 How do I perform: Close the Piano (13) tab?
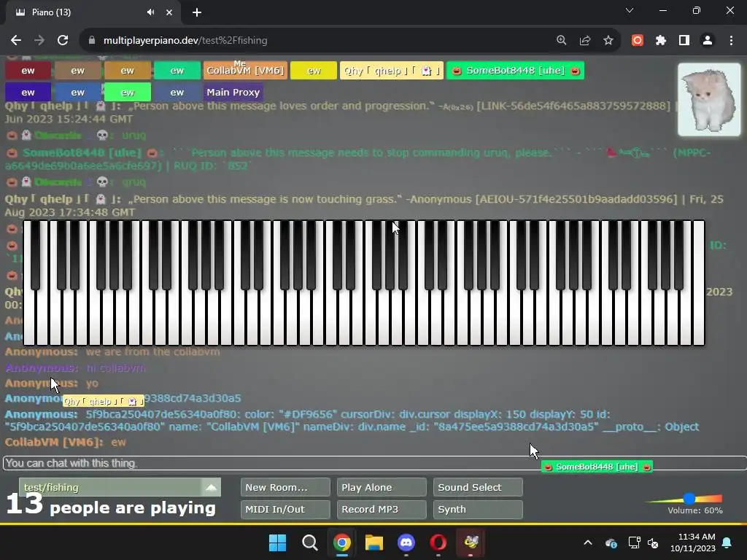click(x=169, y=12)
